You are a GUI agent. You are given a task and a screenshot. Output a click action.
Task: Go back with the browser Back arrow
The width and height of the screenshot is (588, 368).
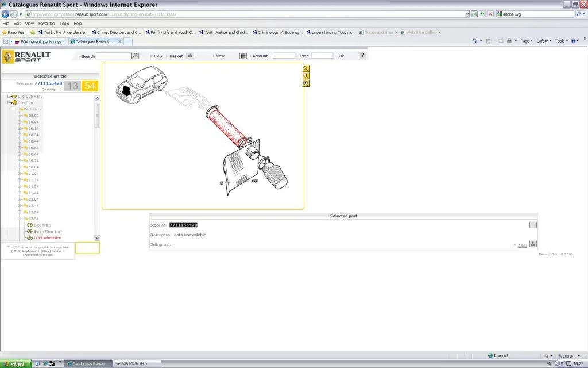point(5,14)
